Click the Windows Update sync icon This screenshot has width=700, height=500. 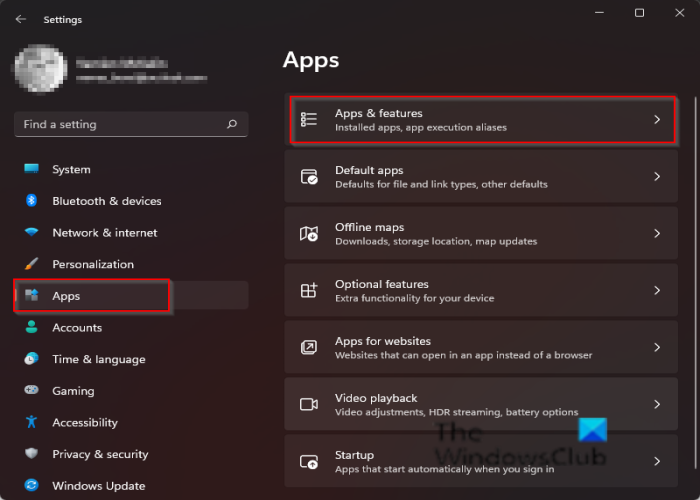(x=32, y=486)
